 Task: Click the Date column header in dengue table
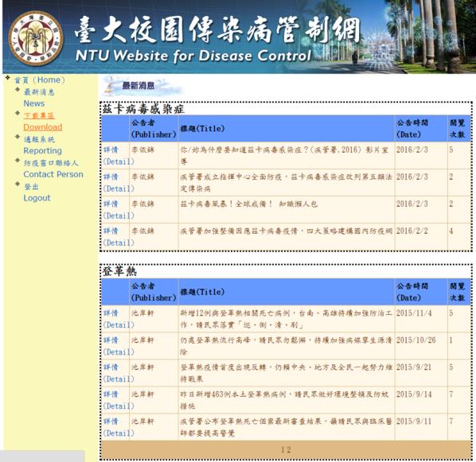412,292
